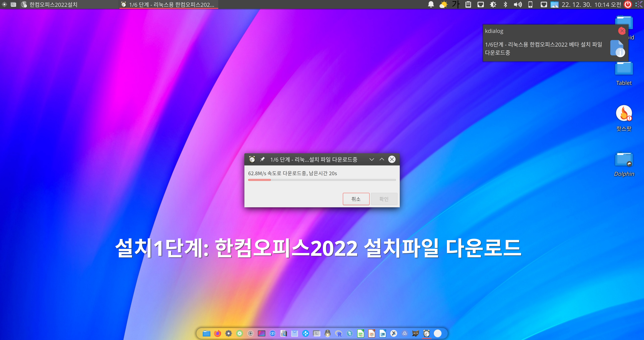This screenshot has height=340, width=644.
Task: Click the greyed-out 확인 button
Action: tap(384, 199)
